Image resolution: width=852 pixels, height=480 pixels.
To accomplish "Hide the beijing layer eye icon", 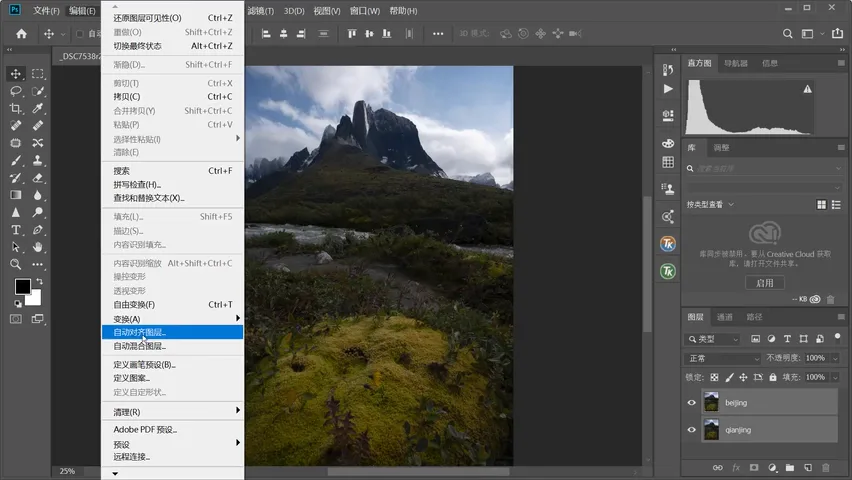I will coord(691,403).
